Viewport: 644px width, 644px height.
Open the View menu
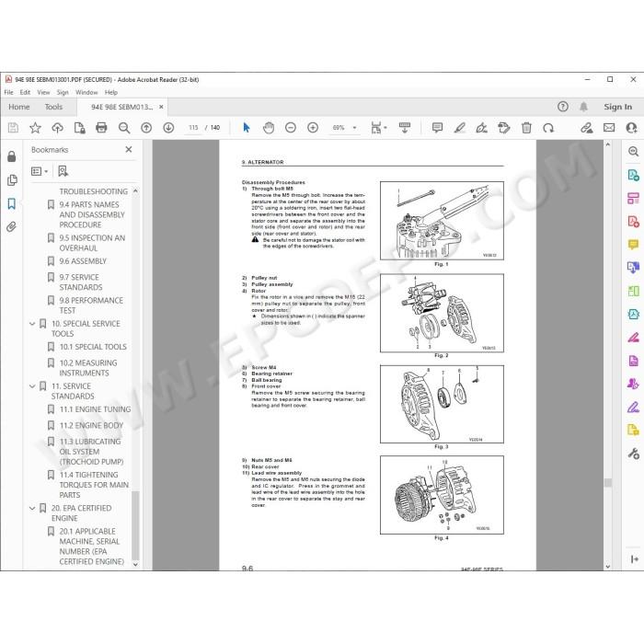pyautogui.click(x=43, y=92)
